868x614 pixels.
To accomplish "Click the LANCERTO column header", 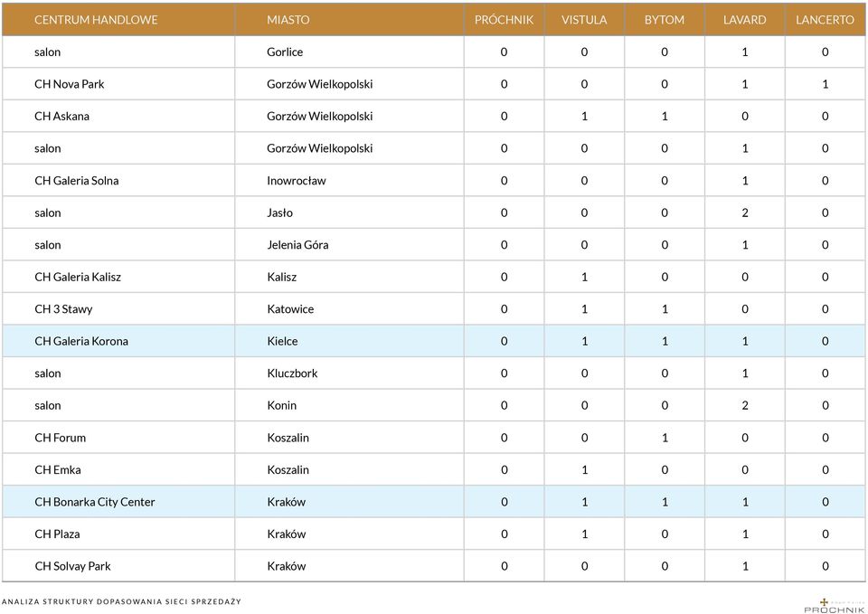I will 825,20.
